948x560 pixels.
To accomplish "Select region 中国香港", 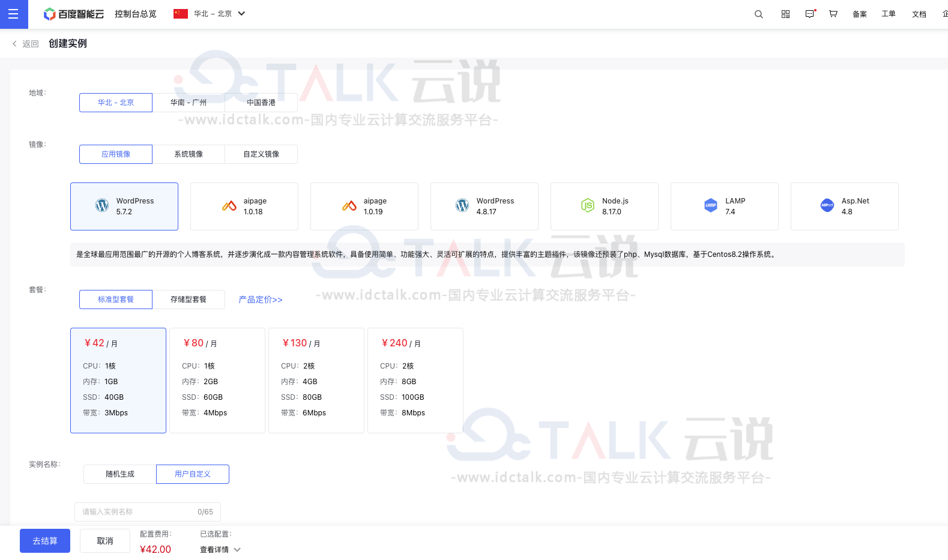I will pos(261,103).
